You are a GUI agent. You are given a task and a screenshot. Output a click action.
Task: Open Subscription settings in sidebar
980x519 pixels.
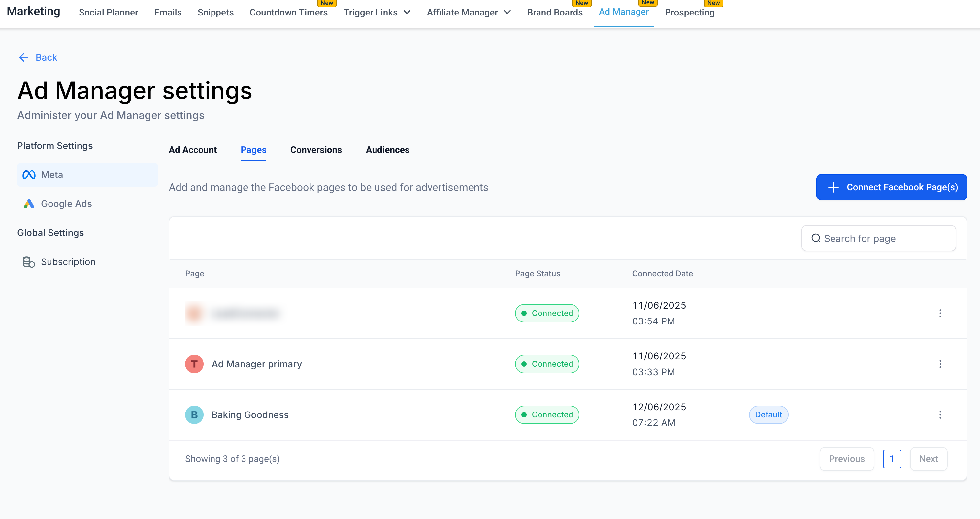click(x=68, y=262)
